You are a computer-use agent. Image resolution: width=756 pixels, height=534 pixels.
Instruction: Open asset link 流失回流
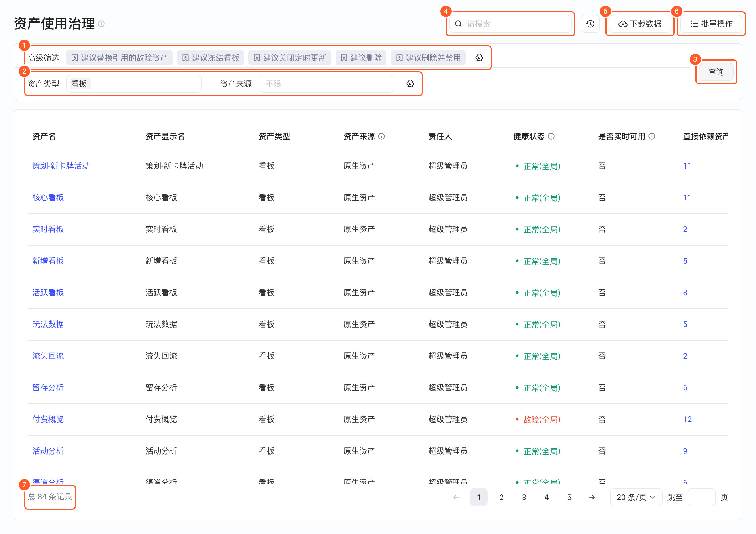[48, 356]
